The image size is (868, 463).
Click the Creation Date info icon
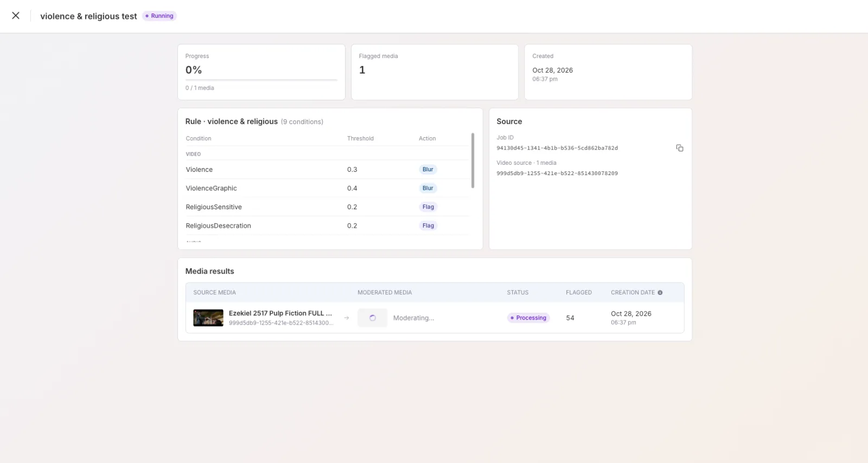tap(660, 293)
